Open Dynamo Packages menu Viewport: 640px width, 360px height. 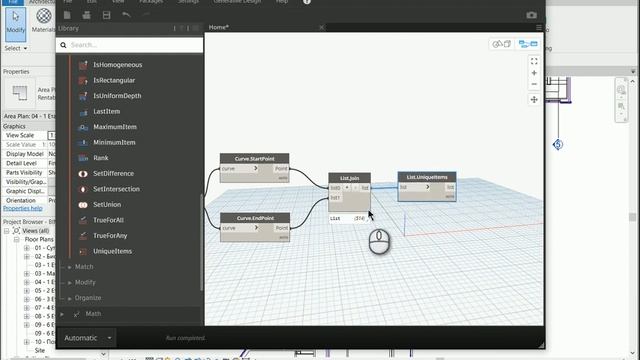point(151,1)
